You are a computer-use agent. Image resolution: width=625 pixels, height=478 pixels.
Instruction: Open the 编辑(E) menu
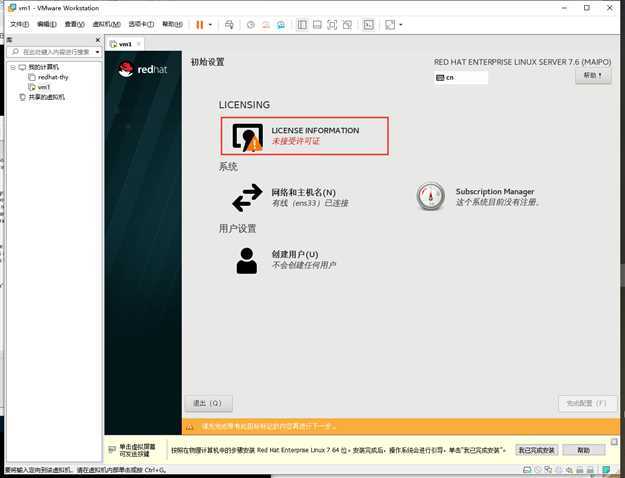tap(47, 24)
